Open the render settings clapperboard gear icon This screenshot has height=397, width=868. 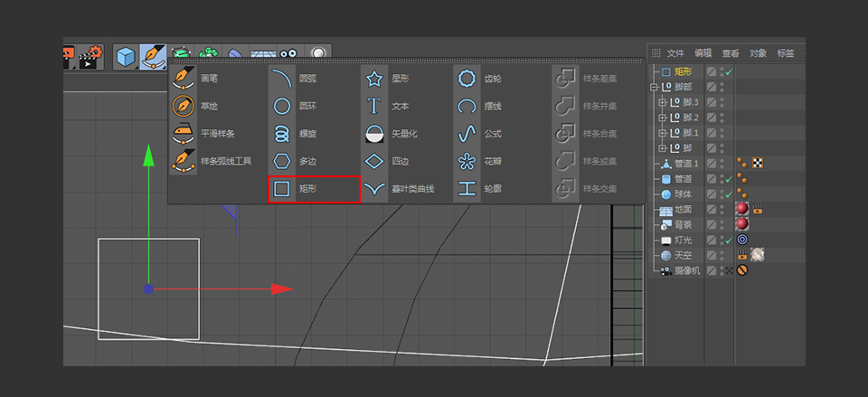coord(91,57)
